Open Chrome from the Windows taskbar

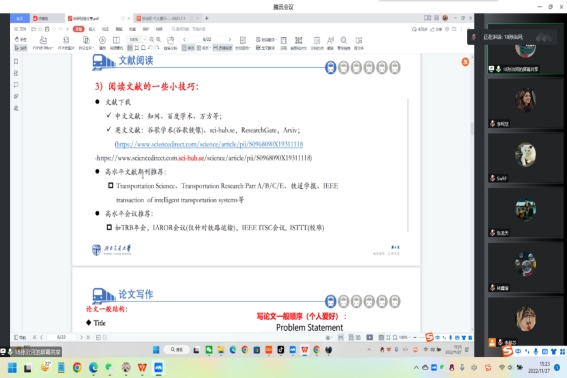coord(77,368)
